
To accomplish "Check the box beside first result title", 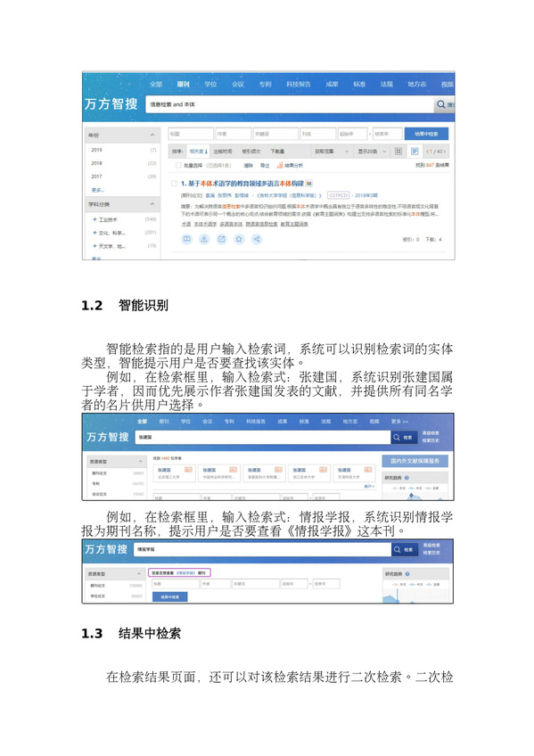I will (x=174, y=184).
